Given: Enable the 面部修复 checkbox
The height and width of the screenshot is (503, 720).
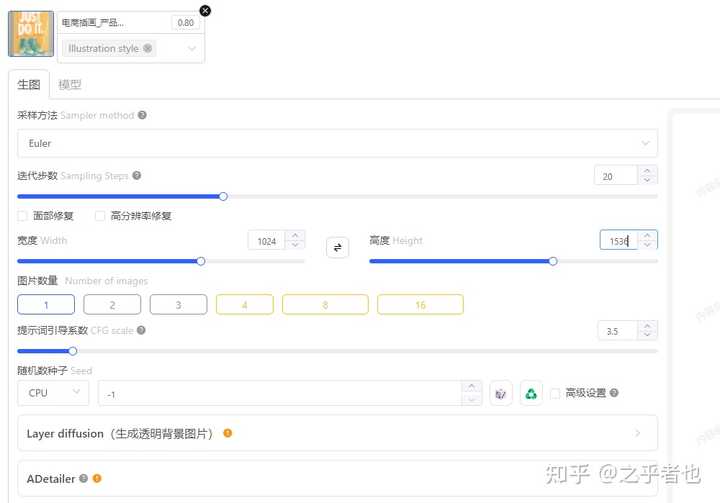Looking at the screenshot, I should 22,216.
